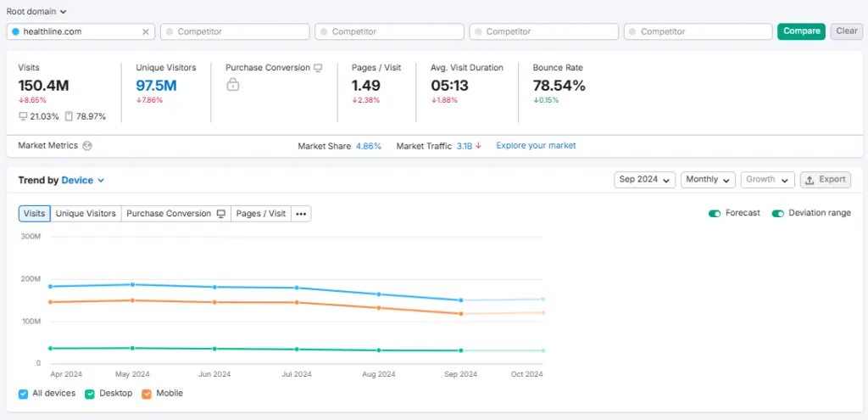Switch to the Unique Visitors tab
Viewport: 868px width, 420px height.
[x=86, y=214]
